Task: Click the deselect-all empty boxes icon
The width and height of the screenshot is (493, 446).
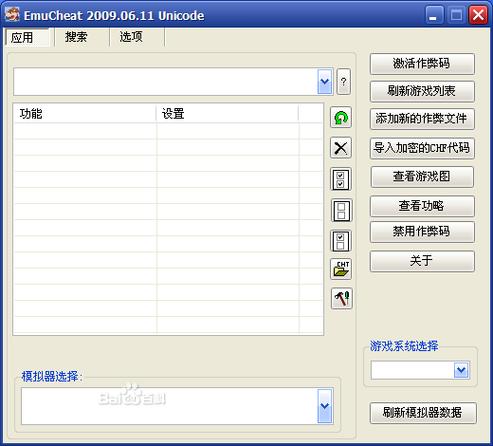Action: pyautogui.click(x=341, y=210)
